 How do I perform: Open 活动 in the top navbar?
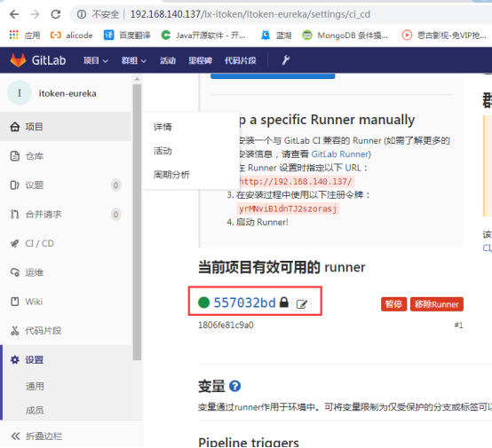tap(168, 60)
